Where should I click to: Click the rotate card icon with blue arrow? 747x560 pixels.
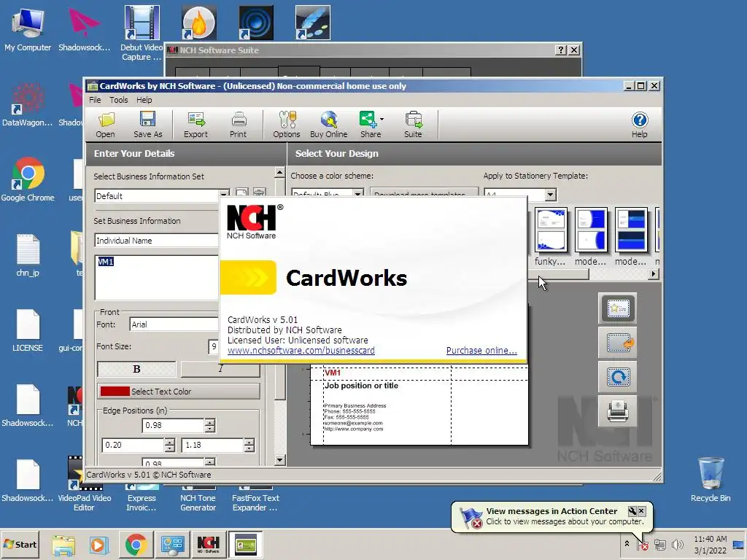[618, 377]
